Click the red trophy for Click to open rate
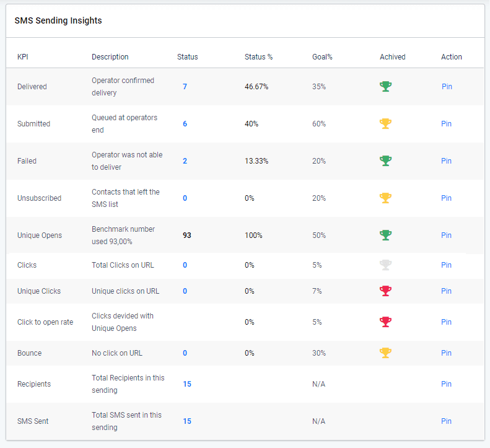The width and height of the screenshot is (490, 448). coord(385,322)
